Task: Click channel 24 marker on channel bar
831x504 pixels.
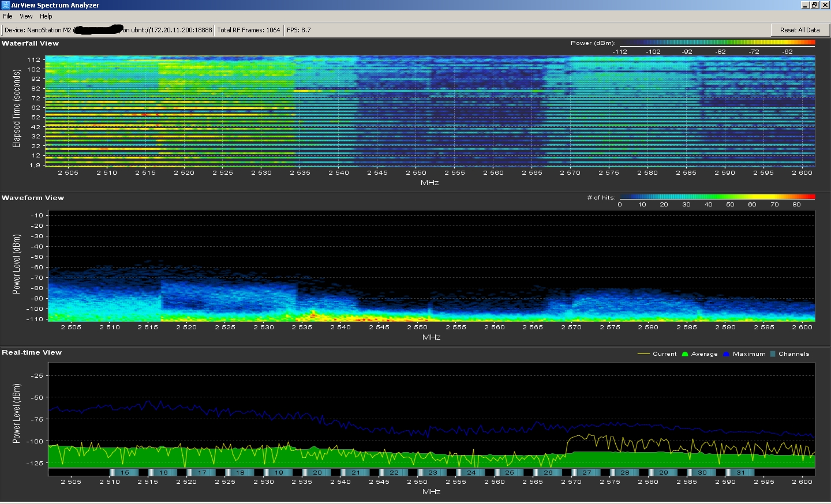Action: click(471, 472)
